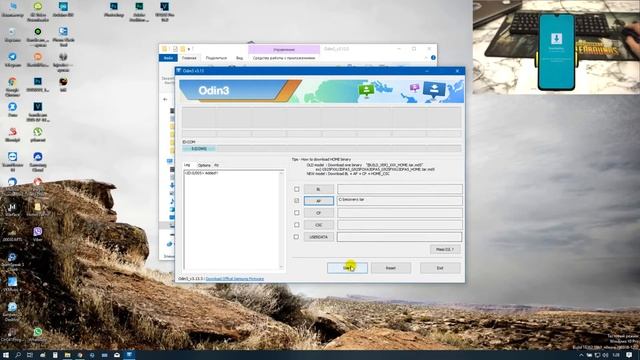Enable the CSC checkbox in Odin
640x360 pixels.
[x=297, y=225]
